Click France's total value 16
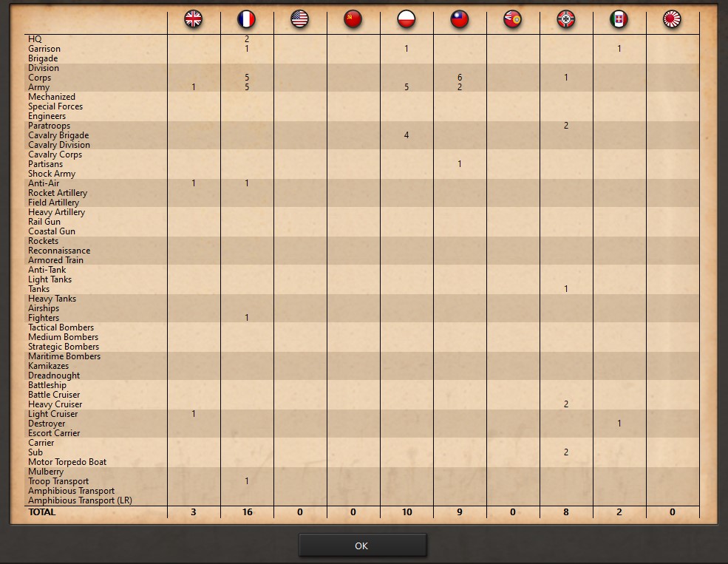 (247, 512)
